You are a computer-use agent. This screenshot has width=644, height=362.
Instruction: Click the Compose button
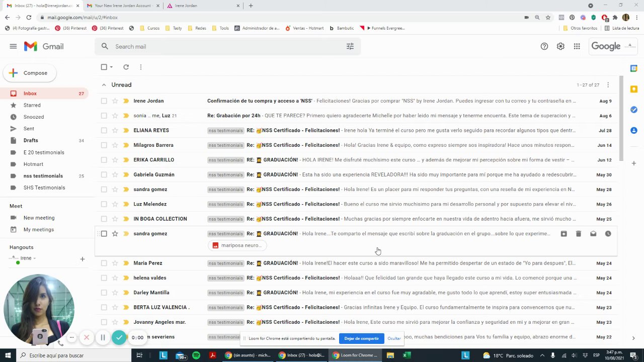30,73
